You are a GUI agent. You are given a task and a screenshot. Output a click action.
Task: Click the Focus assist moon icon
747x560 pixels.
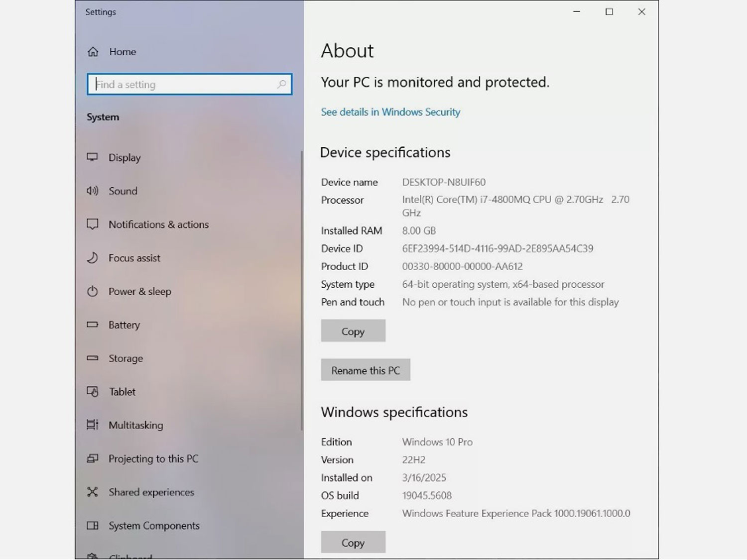click(93, 258)
